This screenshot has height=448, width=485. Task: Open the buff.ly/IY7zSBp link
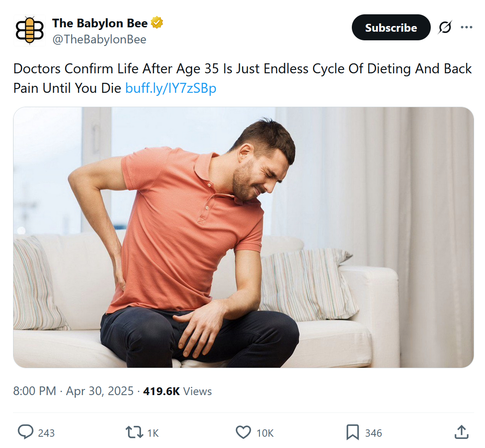click(170, 88)
